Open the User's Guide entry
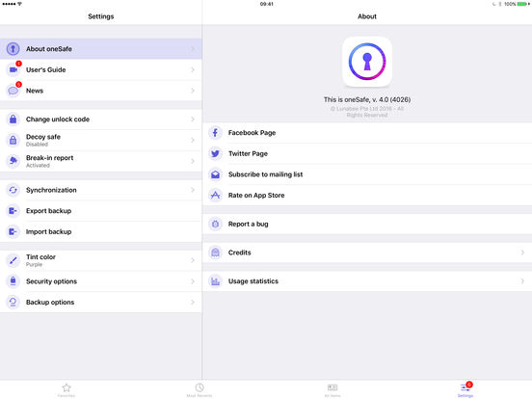Viewport: 532px width, 399px height. (101, 70)
